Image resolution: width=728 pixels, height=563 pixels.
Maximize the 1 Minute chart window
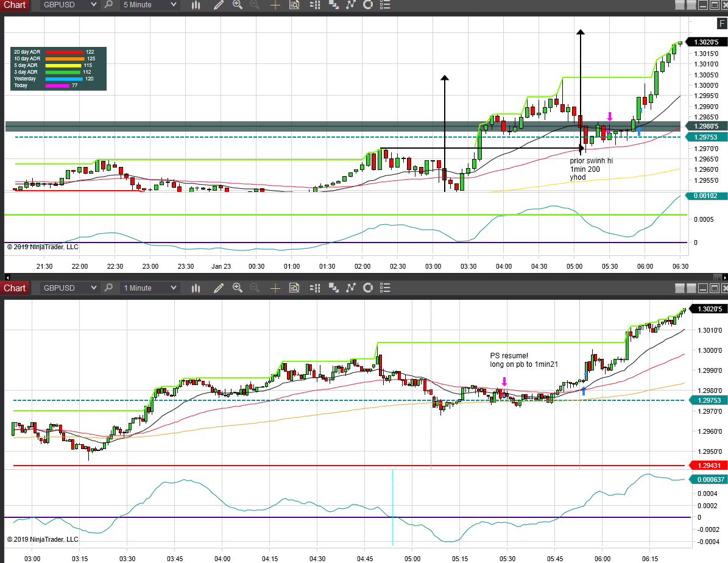tap(715, 288)
